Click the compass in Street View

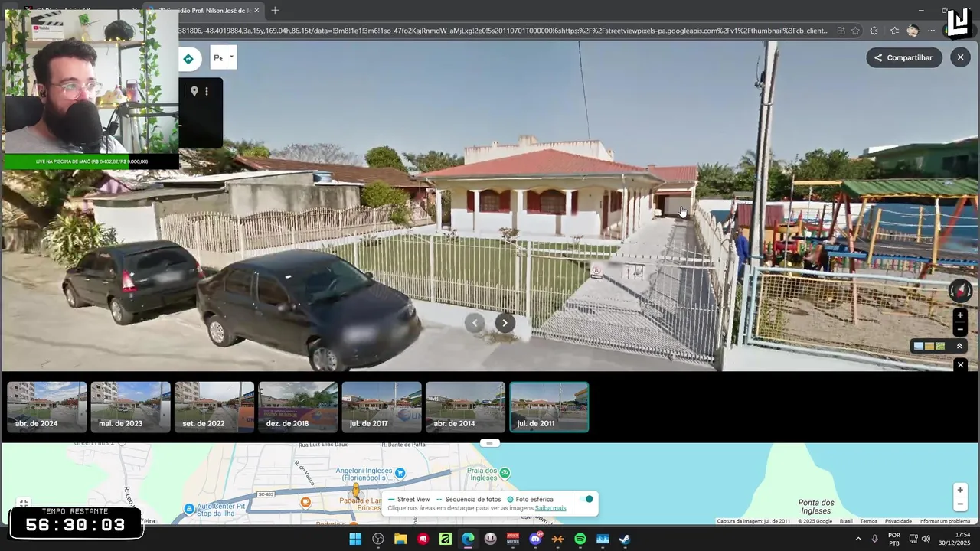click(960, 290)
